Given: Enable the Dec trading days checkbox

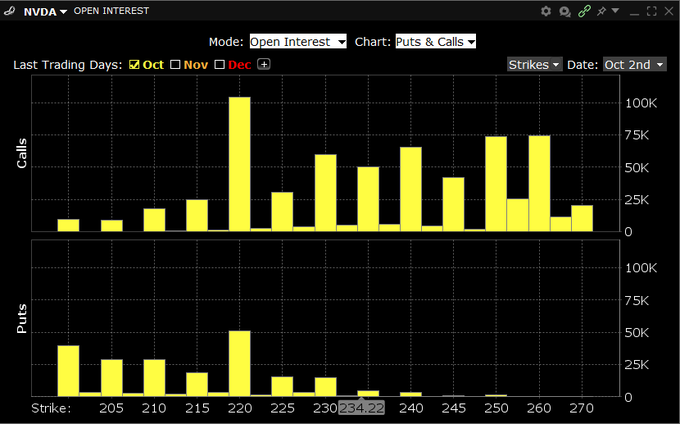Looking at the screenshot, I should (x=219, y=65).
